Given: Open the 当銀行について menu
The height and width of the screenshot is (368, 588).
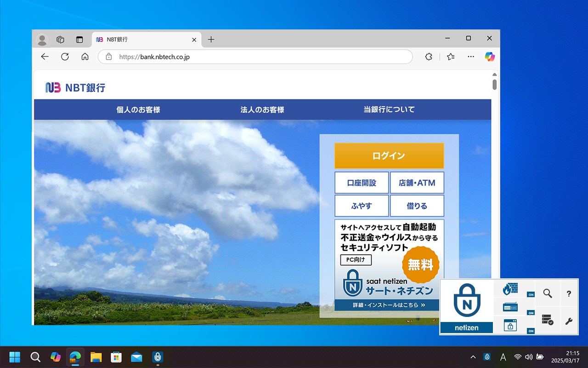Looking at the screenshot, I should (389, 109).
